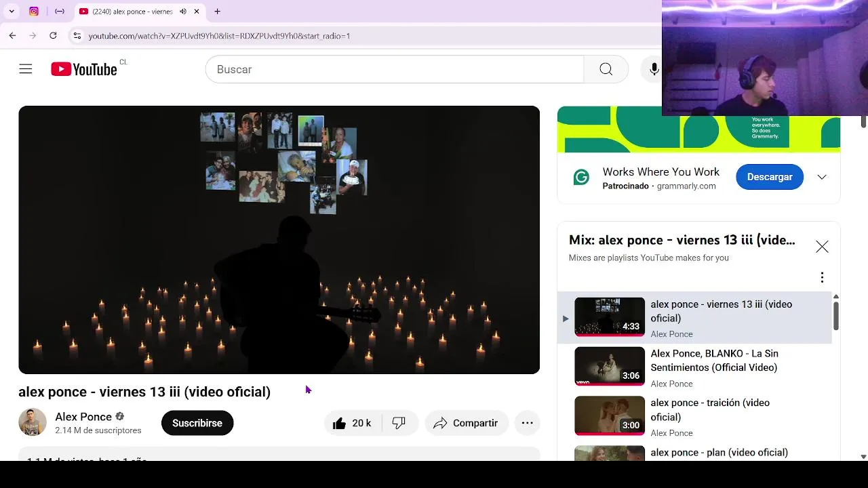868x488 pixels.
Task: Mute the tab using its speaker icon
Action: point(182,12)
